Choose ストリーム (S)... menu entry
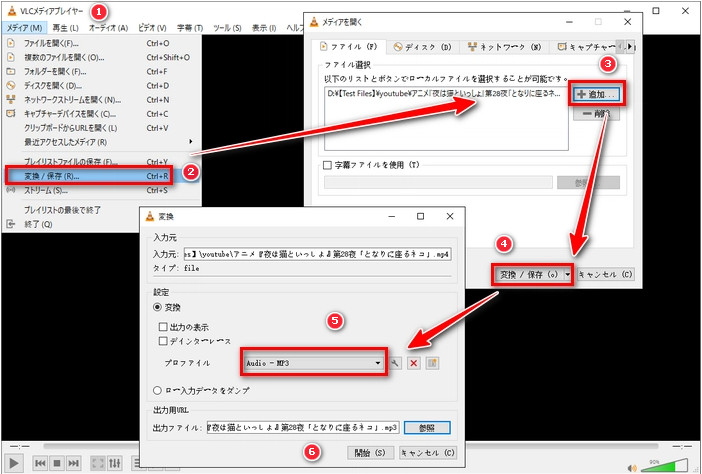The width and height of the screenshot is (702, 474). coord(102,190)
